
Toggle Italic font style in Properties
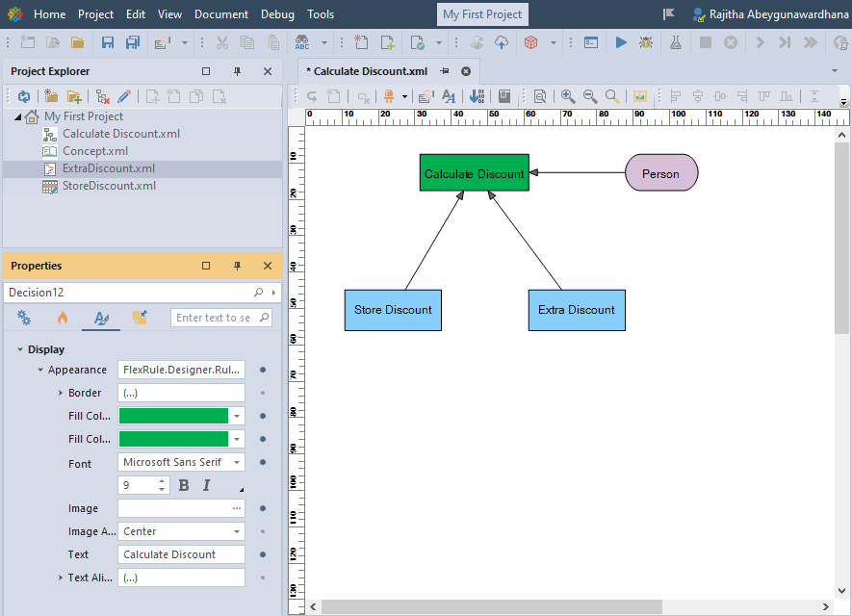(206, 485)
